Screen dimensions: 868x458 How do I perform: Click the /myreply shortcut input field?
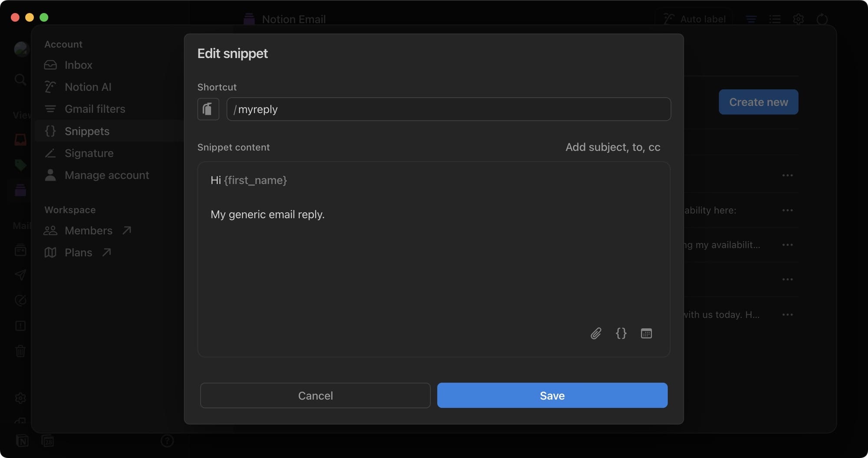449,109
